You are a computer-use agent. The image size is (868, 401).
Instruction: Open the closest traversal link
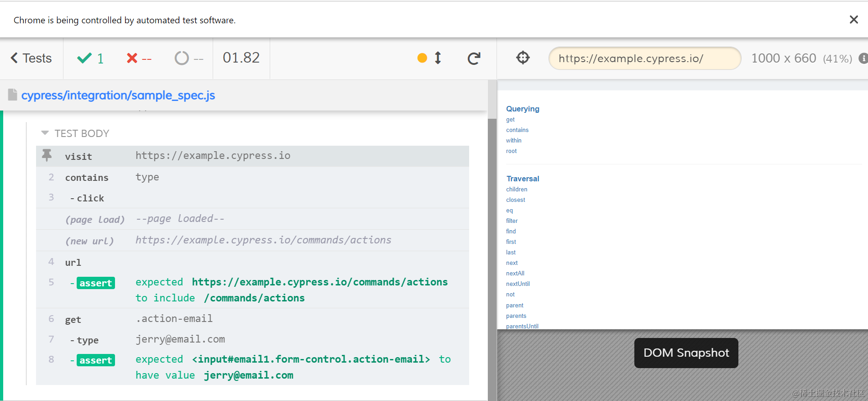coord(516,200)
